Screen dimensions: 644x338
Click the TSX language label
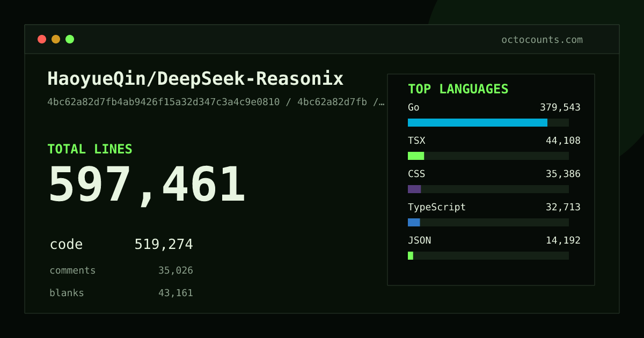416,141
